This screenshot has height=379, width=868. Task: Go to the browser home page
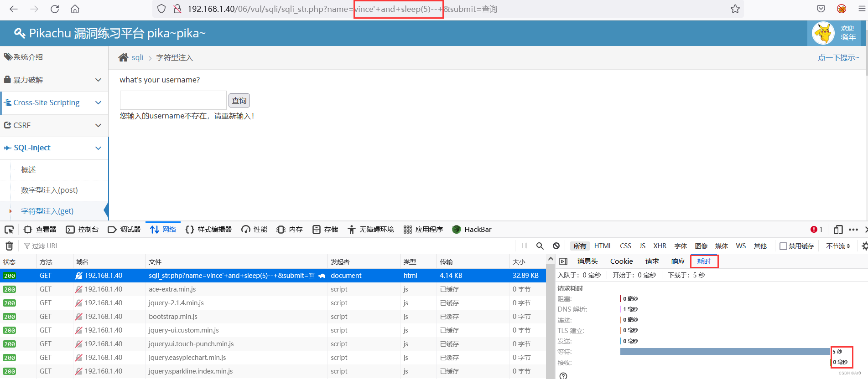pyautogui.click(x=75, y=9)
